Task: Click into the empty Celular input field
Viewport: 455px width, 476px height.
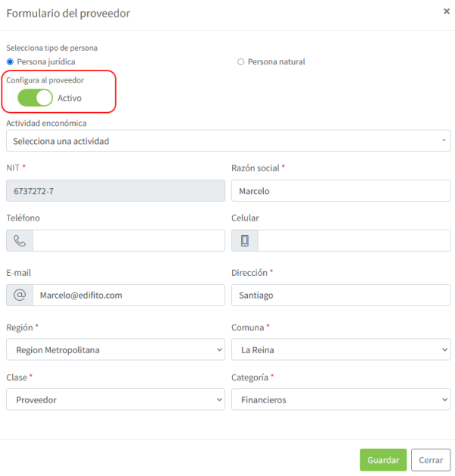Action: 354,241
